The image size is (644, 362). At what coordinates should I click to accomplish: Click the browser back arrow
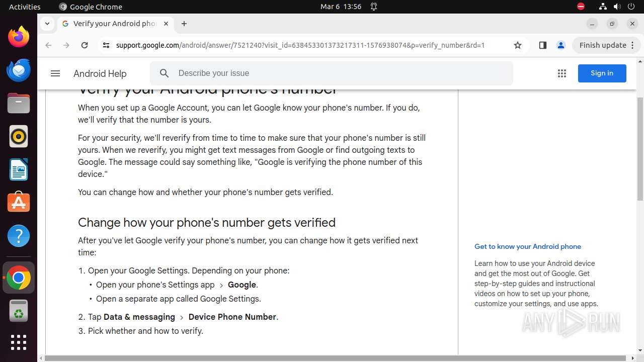tap(48, 45)
